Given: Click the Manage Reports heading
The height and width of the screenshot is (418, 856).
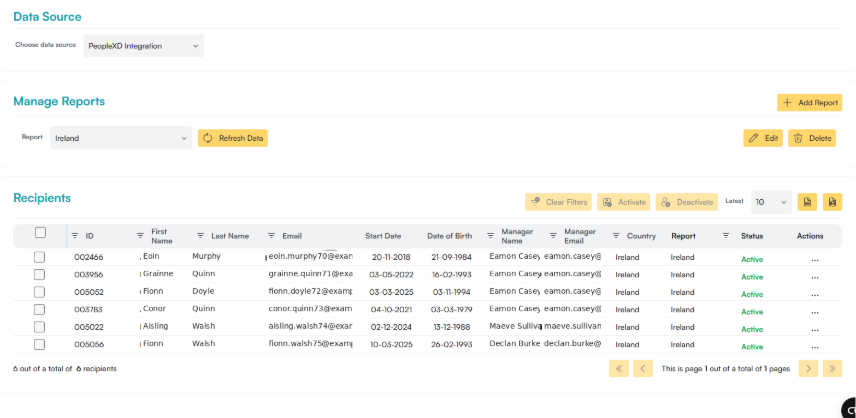Looking at the screenshot, I should click(59, 101).
